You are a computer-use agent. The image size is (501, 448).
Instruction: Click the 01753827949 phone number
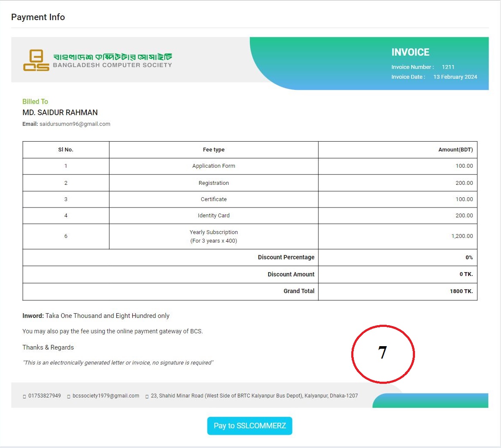click(44, 396)
